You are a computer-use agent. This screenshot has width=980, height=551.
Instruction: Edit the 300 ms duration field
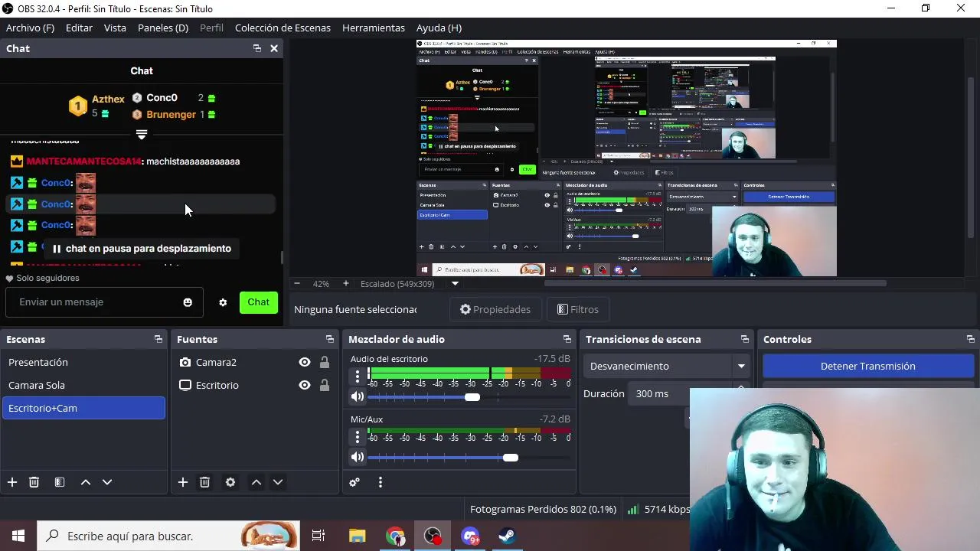tap(680, 393)
